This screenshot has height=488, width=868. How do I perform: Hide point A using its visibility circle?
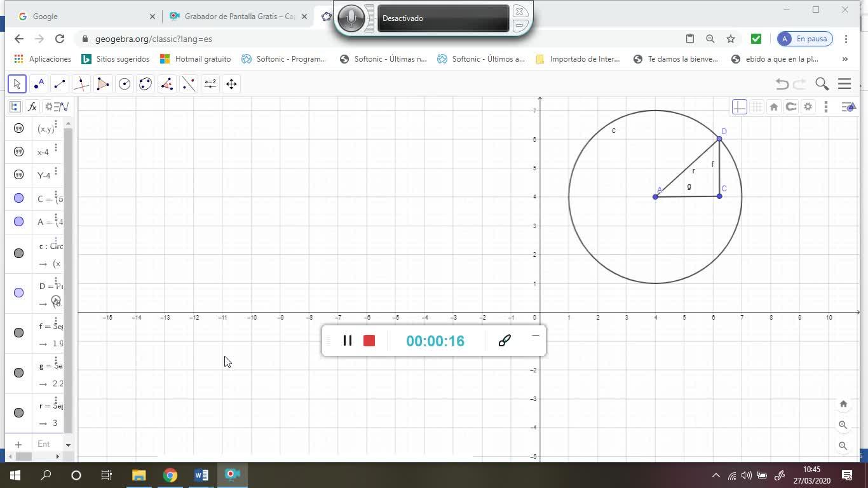(19, 222)
